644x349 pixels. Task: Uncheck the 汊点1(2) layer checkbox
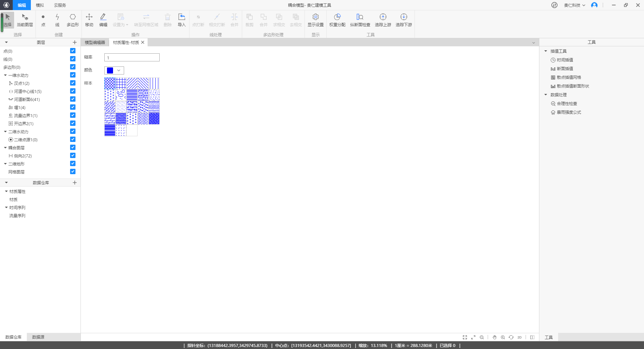click(73, 83)
